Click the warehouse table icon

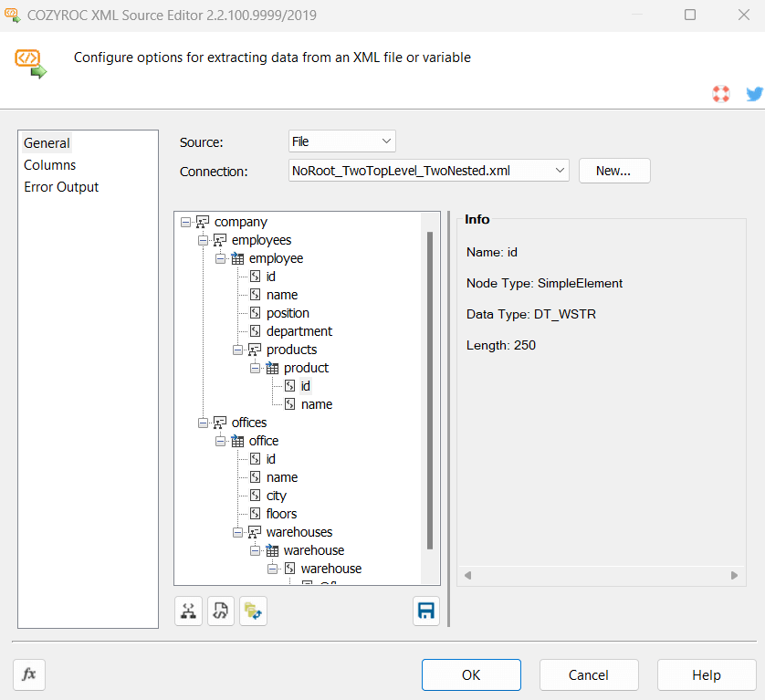click(272, 550)
